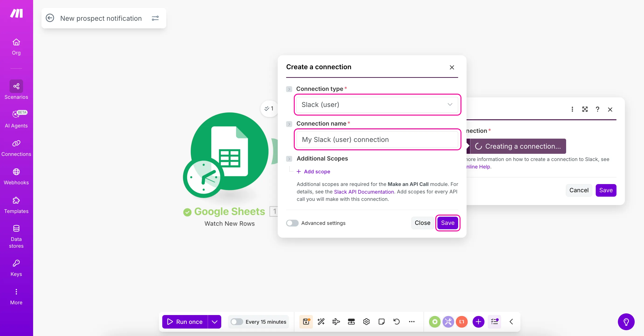Go back using the arrow beside scenario name
Screen dimensions: 644x336
50,18
